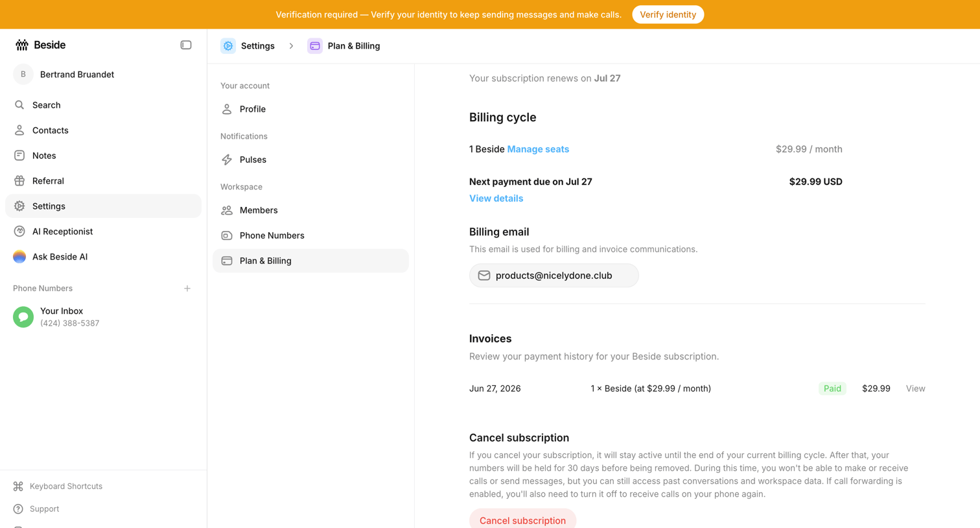Click the envelope icon in billing email
The width and height of the screenshot is (980, 528).
[484, 276]
